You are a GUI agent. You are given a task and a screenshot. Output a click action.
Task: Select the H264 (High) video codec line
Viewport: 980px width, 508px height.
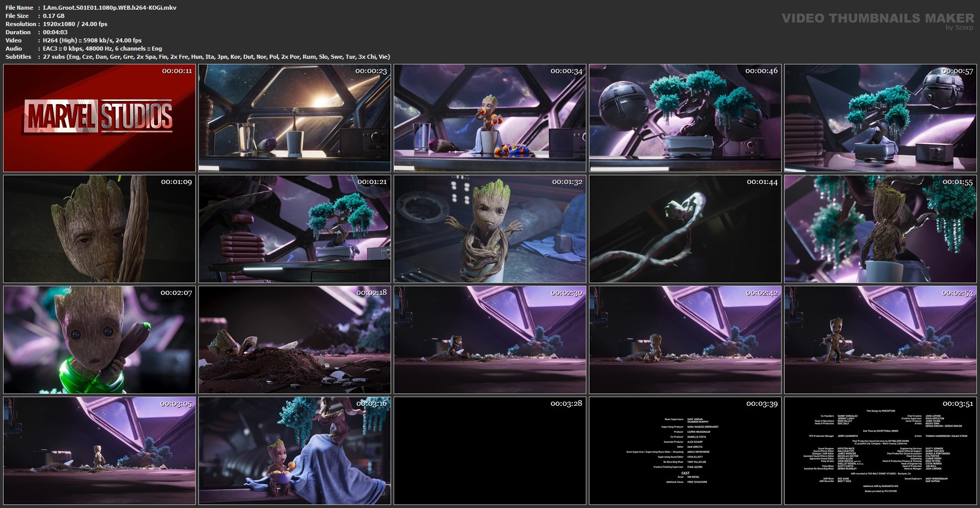[92, 40]
